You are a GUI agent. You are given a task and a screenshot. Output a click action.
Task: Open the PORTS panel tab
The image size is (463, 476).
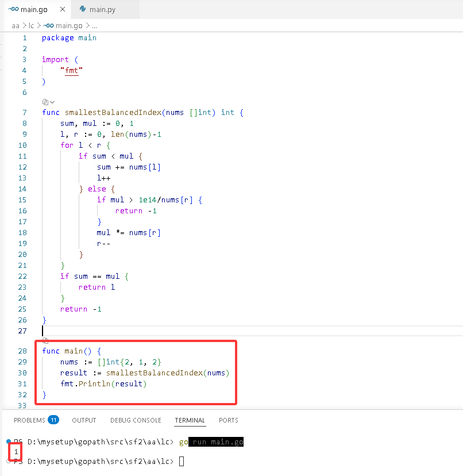point(229,420)
